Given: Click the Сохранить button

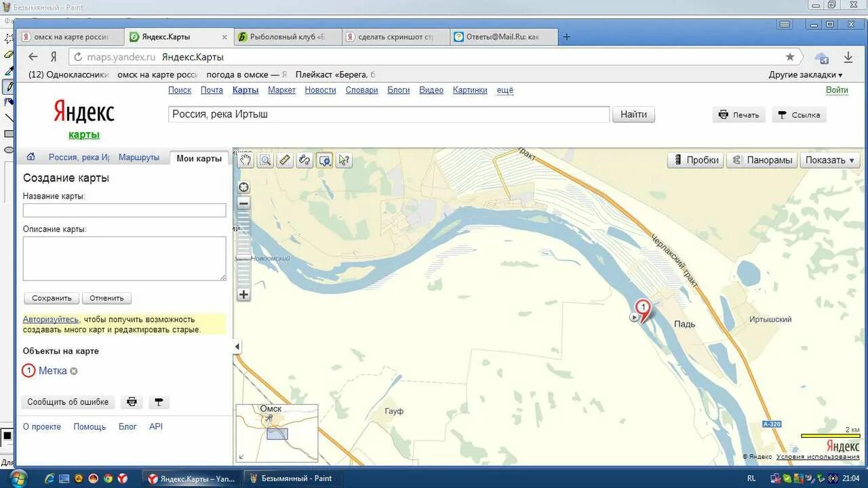Looking at the screenshot, I should (x=52, y=298).
